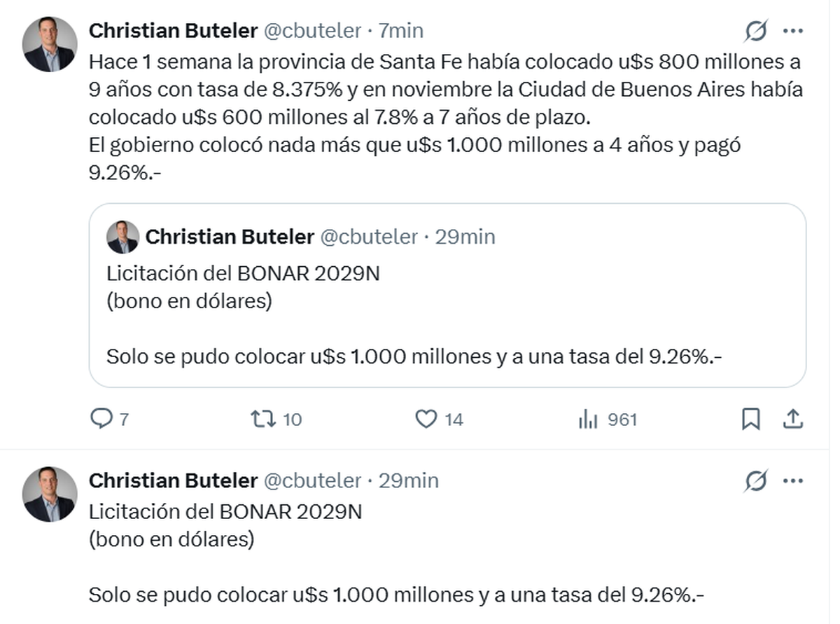Click Christian Buteler name on second tweet

click(173, 480)
